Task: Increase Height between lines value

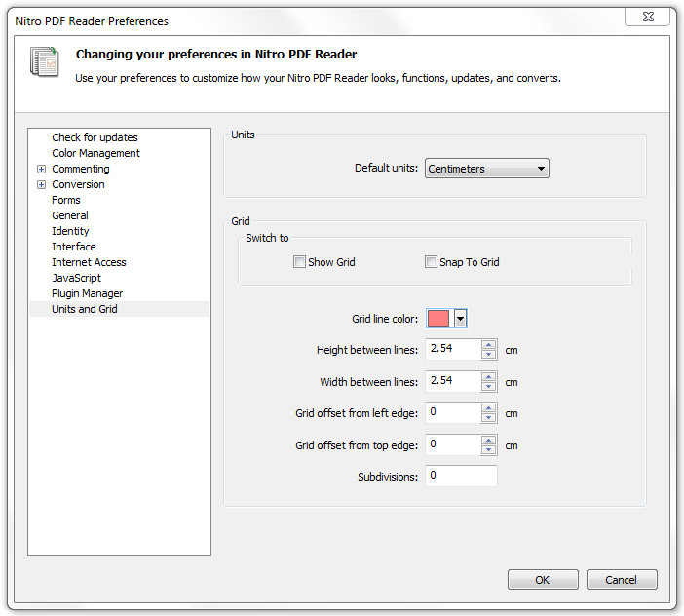Action: tap(488, 344)
